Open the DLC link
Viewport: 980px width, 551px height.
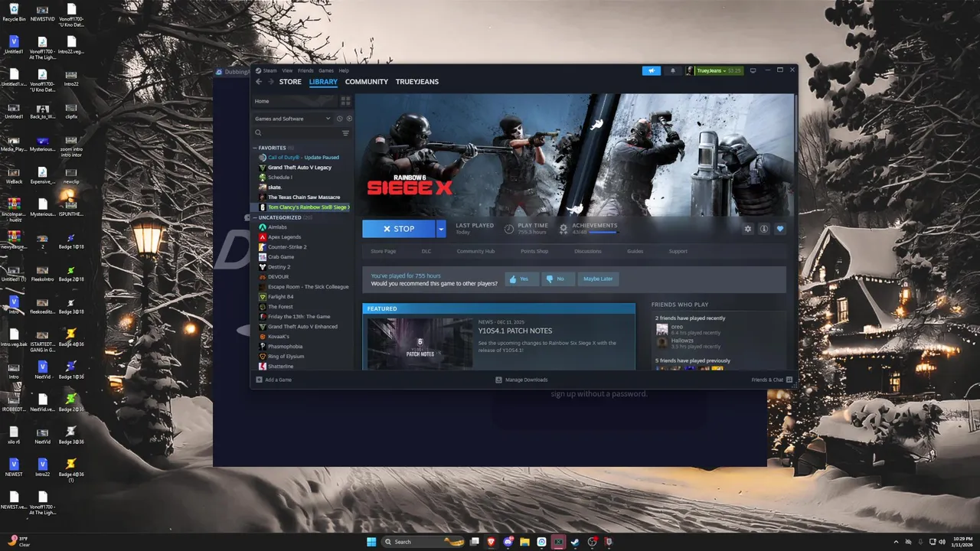(x=426, y=251)
